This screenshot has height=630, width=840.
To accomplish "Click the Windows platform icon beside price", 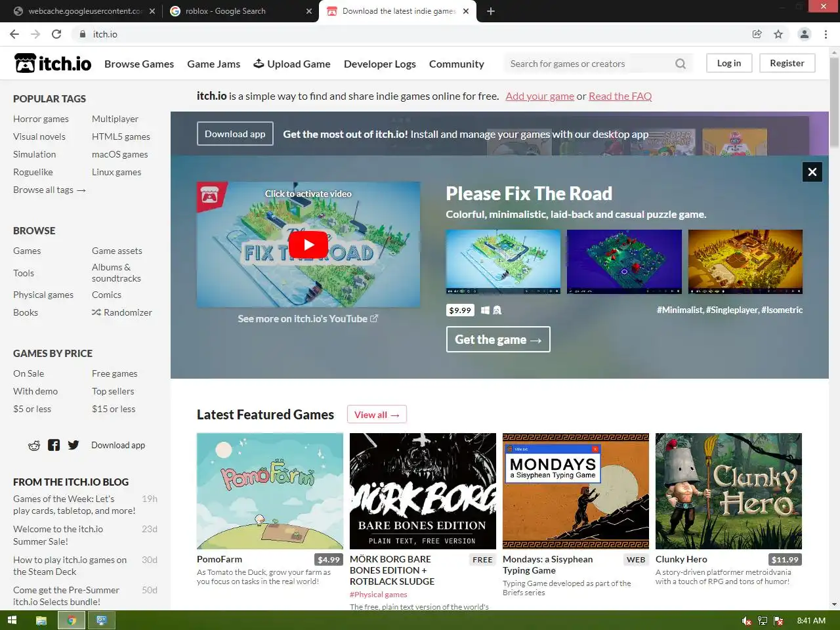I will (x=485, y=310).
